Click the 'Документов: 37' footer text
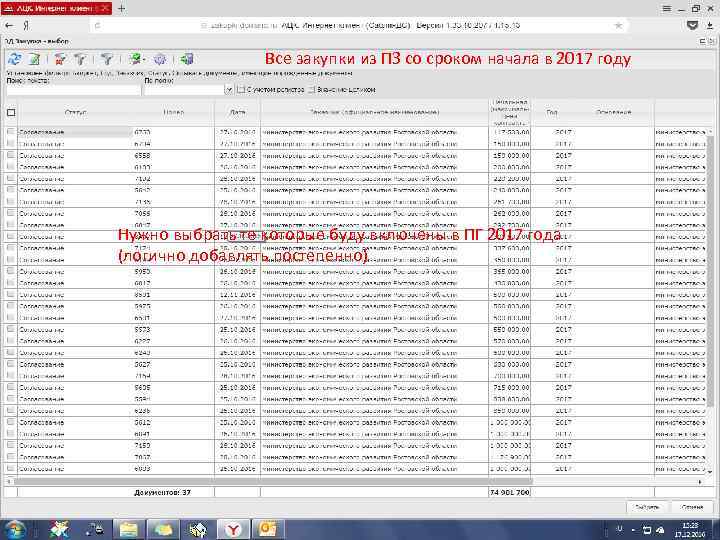720x540 pixels. point(162,492)
